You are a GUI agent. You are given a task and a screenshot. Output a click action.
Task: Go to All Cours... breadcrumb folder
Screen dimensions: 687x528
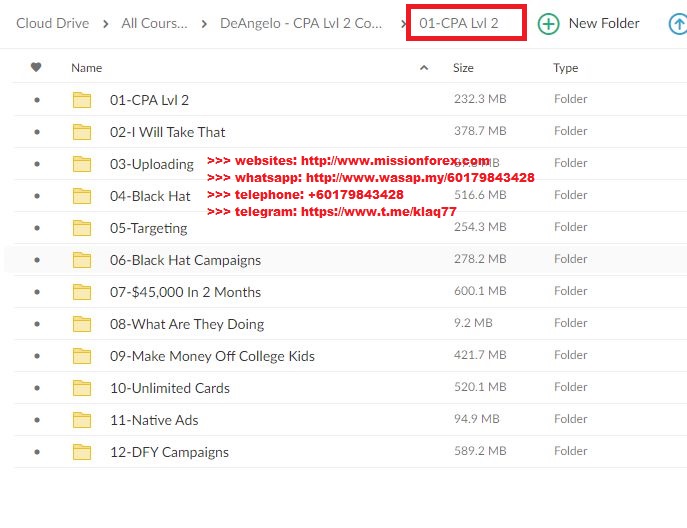(x=154, y=23)
